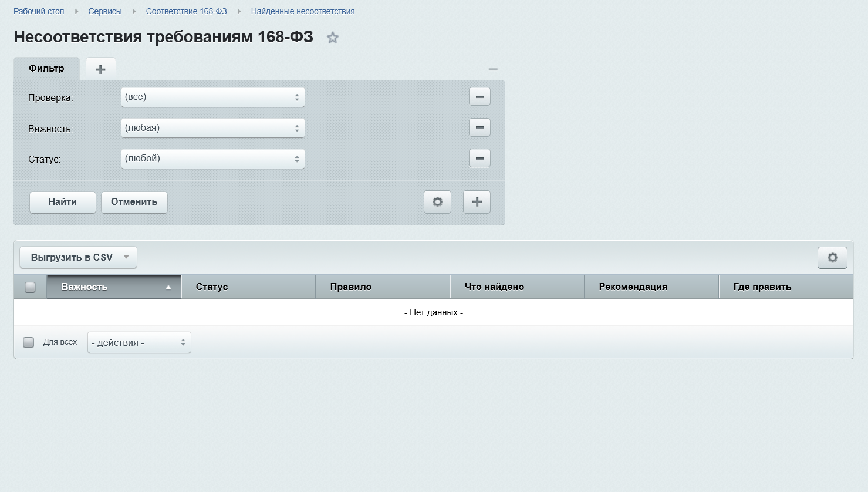The image size is (868, 492).
Task: Click the Проверка: field label
Action: pos(50,98)
